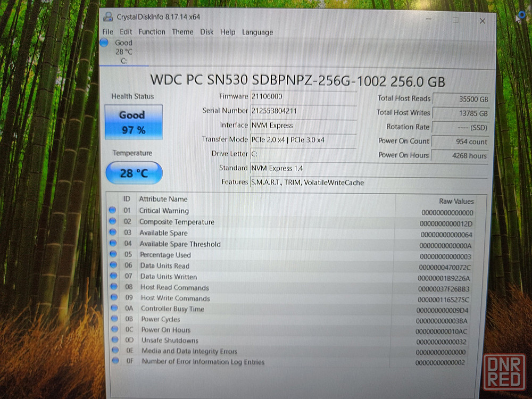Click the status dot for Media and Data Integrity Errors
The height and width of the screenshot is (399, 532).
[x=115, y=350]
